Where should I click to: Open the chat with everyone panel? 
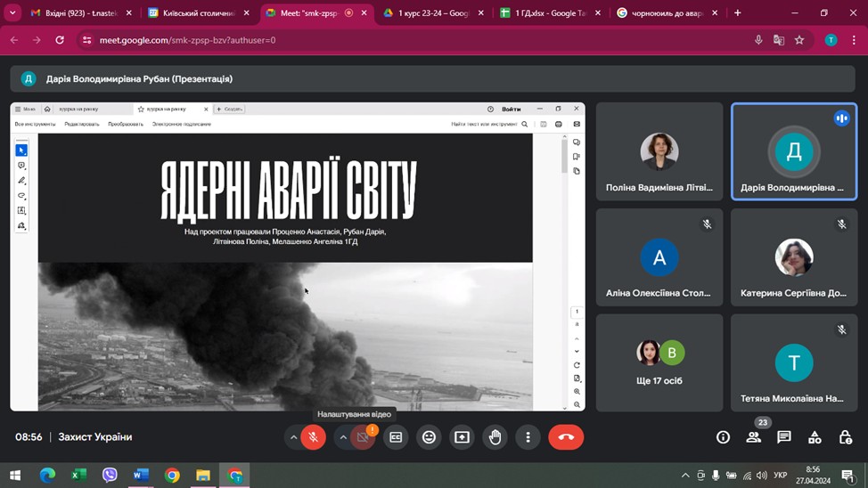(784, 437)
